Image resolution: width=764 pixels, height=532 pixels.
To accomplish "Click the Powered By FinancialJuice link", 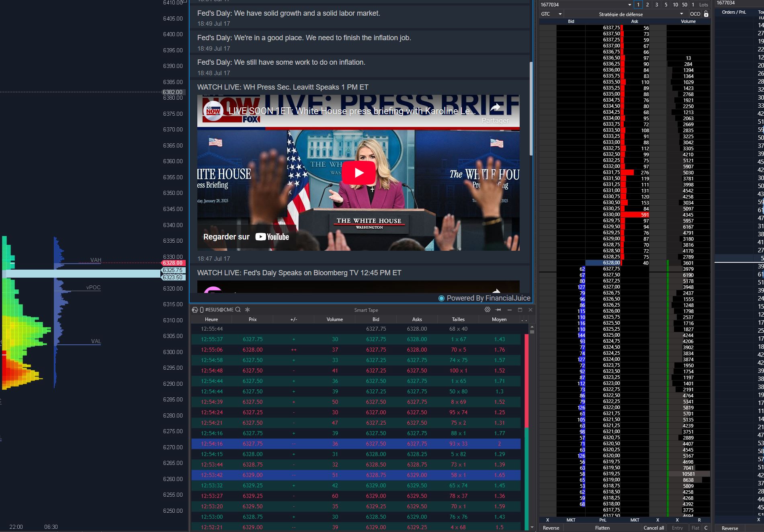I will (x=484, y=298).
